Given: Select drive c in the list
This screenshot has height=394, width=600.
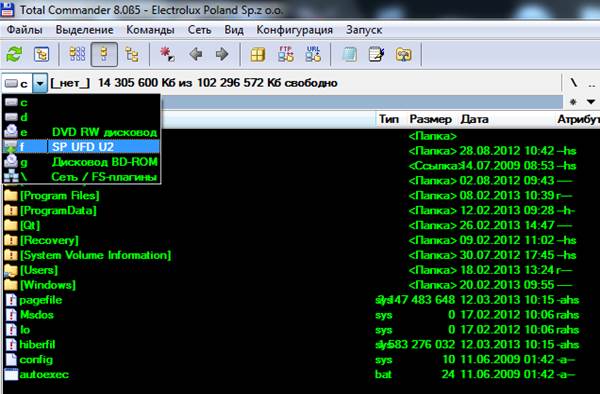Looking at the screenshot, I should click(81, 102).
